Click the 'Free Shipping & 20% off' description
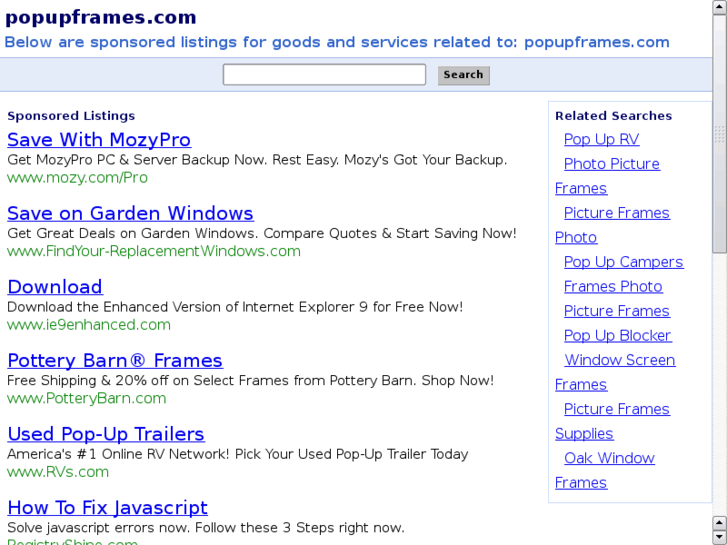Image resolution: width=727 pixels, height=545 pixels. tap(250, 380)
